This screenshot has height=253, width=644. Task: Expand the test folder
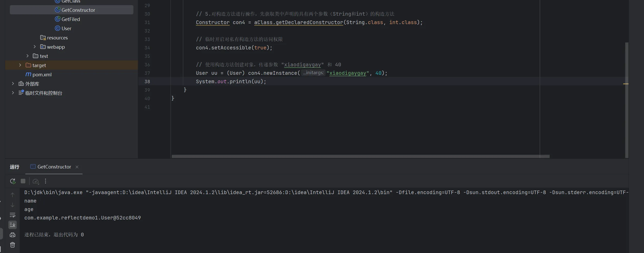tap(28, 56)
